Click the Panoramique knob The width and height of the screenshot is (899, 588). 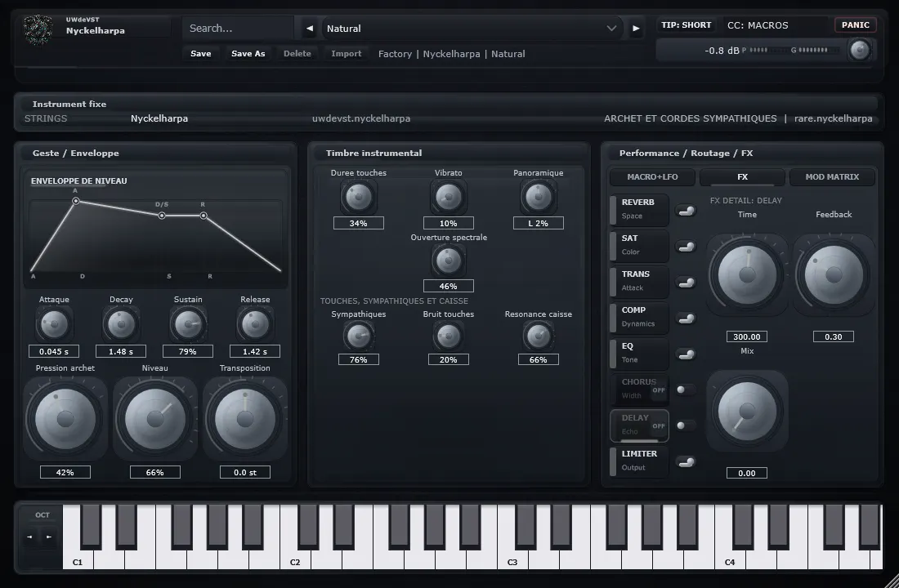[538, 197]
